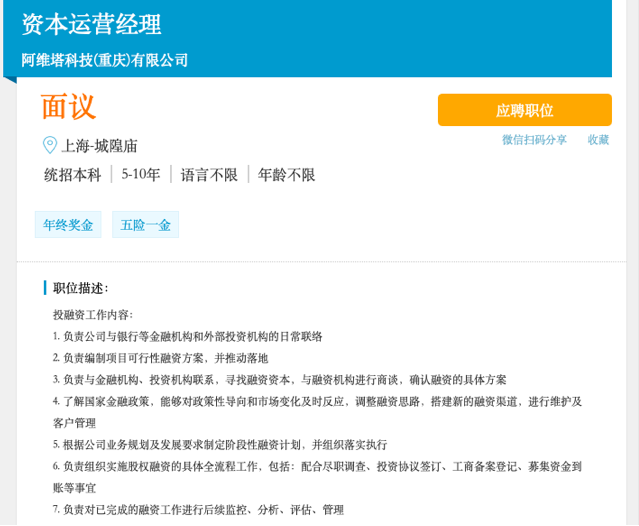
Task: Click the job title 资本运营经理
Action: pyautogui.click(x=91, y=24)
